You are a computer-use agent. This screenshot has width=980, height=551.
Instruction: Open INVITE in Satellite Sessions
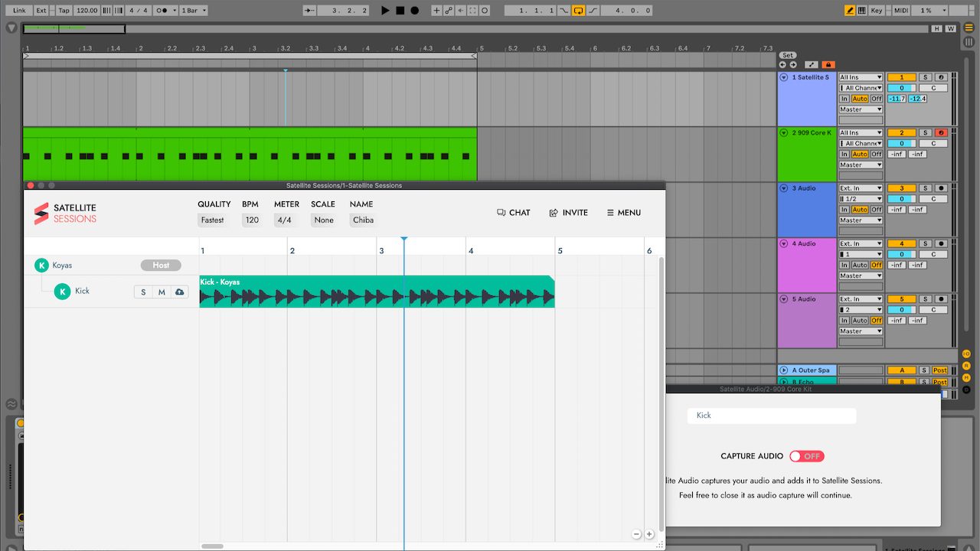point(569,213)
